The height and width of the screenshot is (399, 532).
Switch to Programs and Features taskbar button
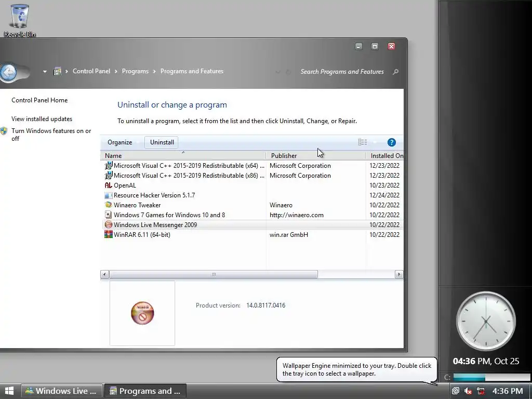(x=145, y=391)
